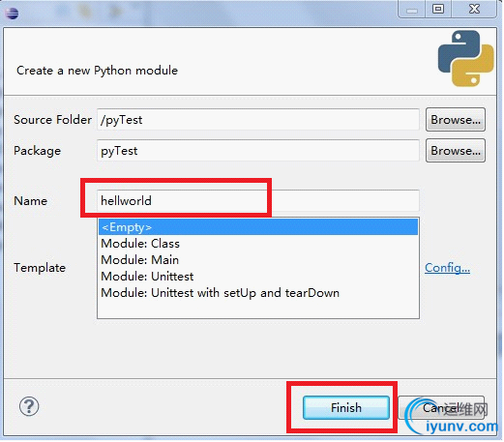Cancel the new module dialog
The image size is (504, 442).
441,408
